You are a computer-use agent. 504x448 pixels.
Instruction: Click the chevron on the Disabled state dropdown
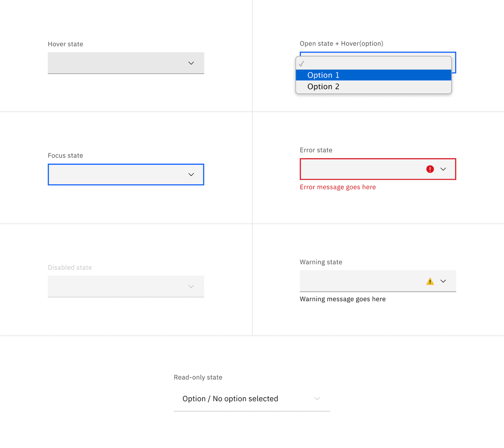(x=191, y=286)
